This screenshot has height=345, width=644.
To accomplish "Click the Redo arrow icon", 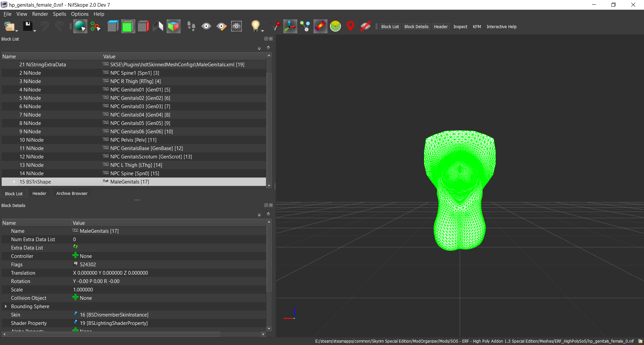I will point(59,26).
